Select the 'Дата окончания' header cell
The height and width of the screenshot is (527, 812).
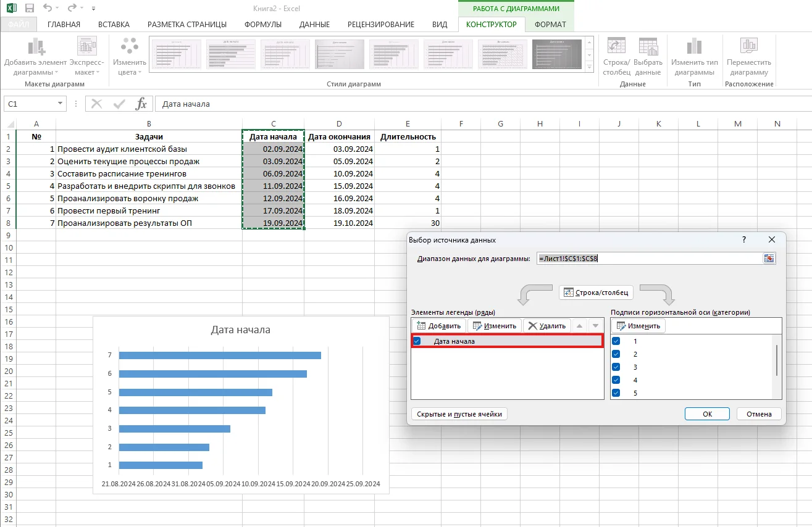pyautogui.click(x=339, y=136)
